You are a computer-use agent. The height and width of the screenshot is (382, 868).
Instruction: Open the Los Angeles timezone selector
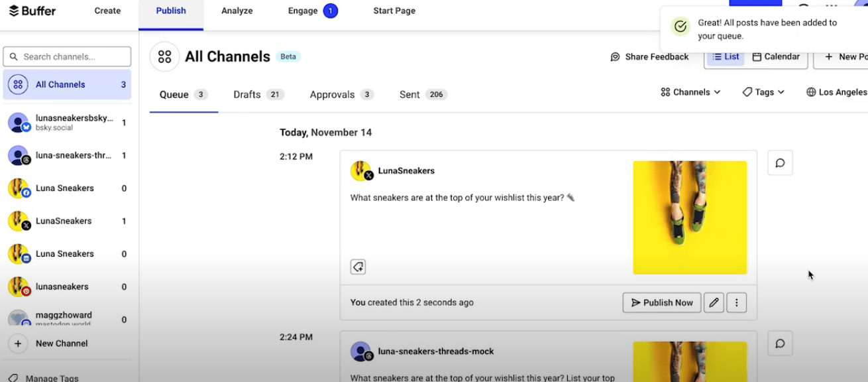pyautogui.click(x=836, y=92)
